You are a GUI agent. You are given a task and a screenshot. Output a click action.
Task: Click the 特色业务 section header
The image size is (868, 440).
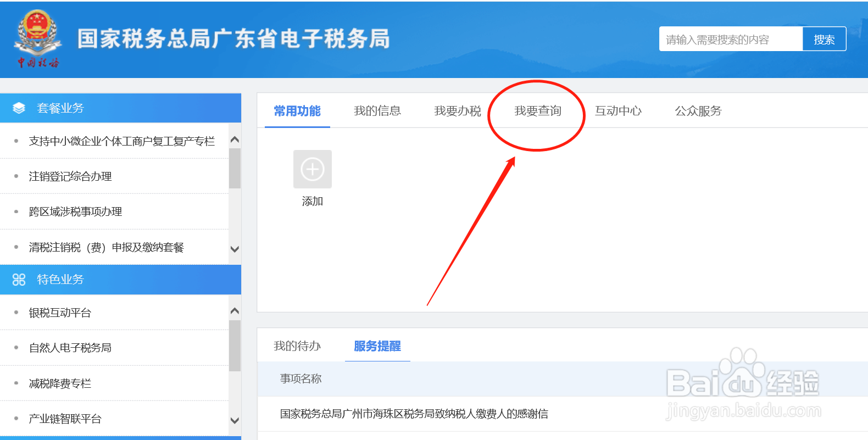coord(120,280)
